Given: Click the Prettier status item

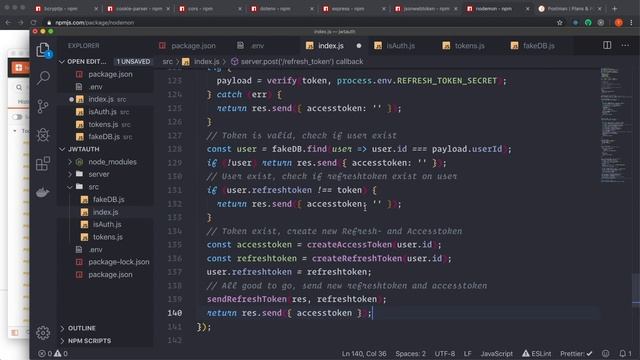Looking at the screenshot, I should coord(576,353).
